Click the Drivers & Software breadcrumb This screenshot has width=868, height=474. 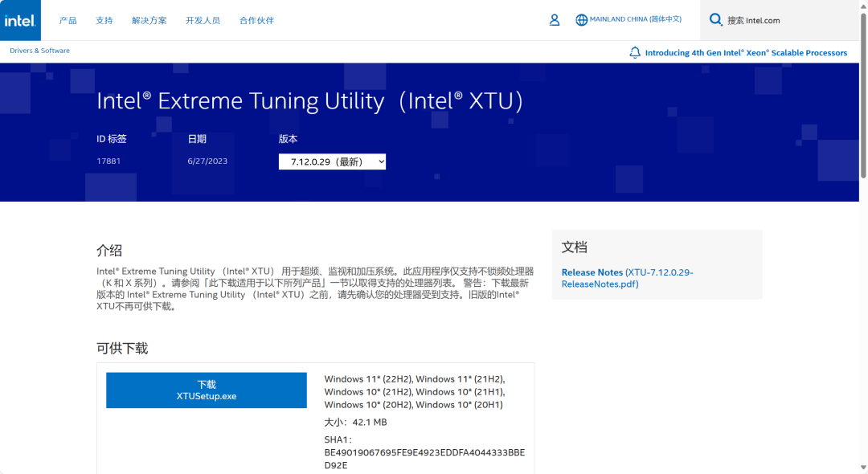39,50
